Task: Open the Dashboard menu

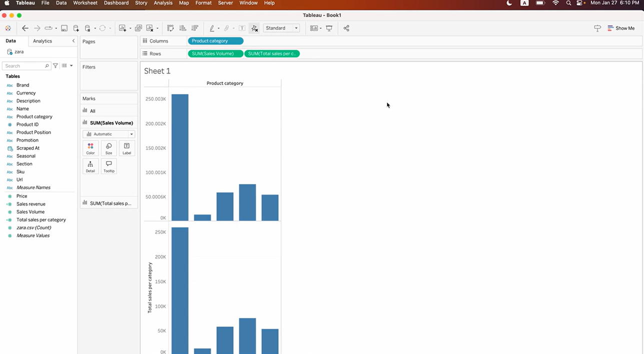Action: click(x=116, y=3)
